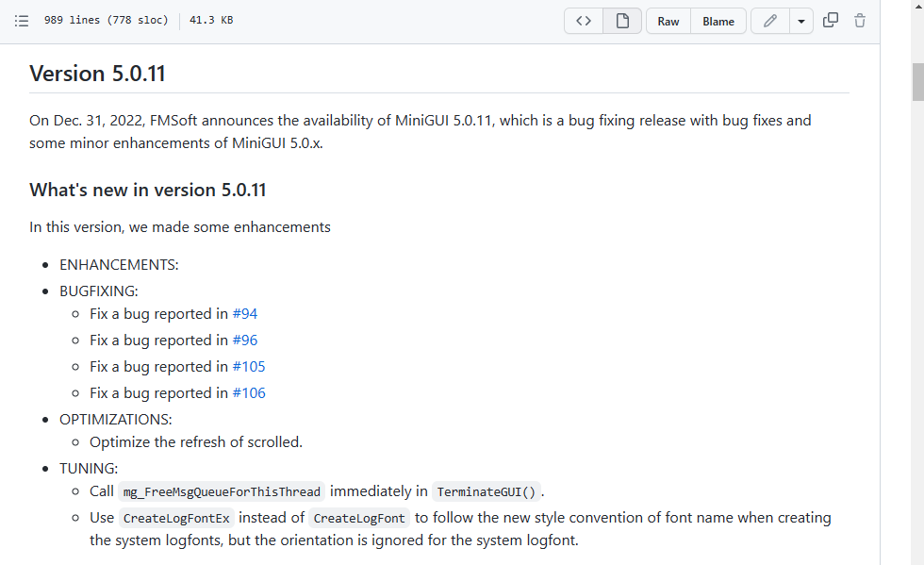Click the 'What's new in version 5.0.11' heading
Image resolution: width=924 pixels, height=565 pixels.
[148, 190]
